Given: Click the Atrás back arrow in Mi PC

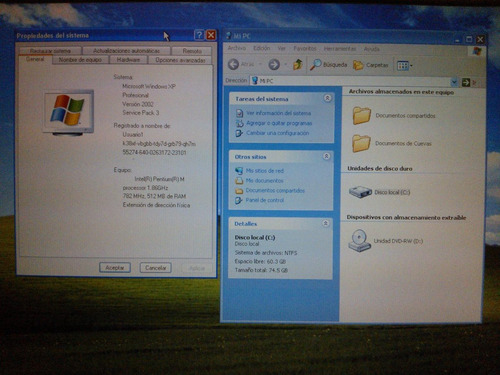Looking at the screenshot, I should point(234,64).
